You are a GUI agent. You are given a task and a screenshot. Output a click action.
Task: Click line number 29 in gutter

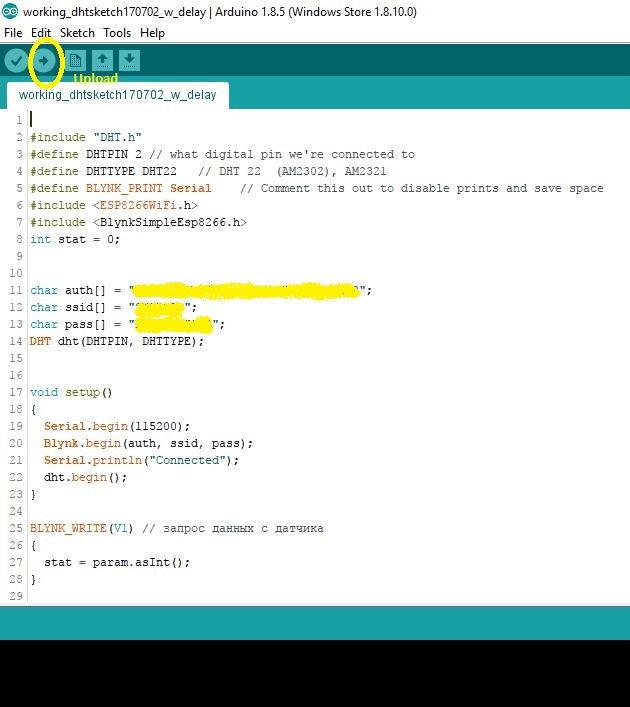16,597
